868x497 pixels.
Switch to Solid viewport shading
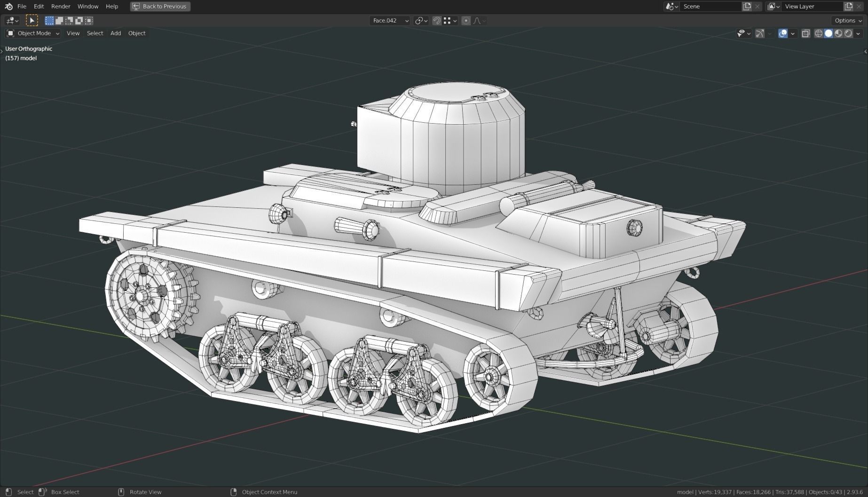[x=829, y=33]
